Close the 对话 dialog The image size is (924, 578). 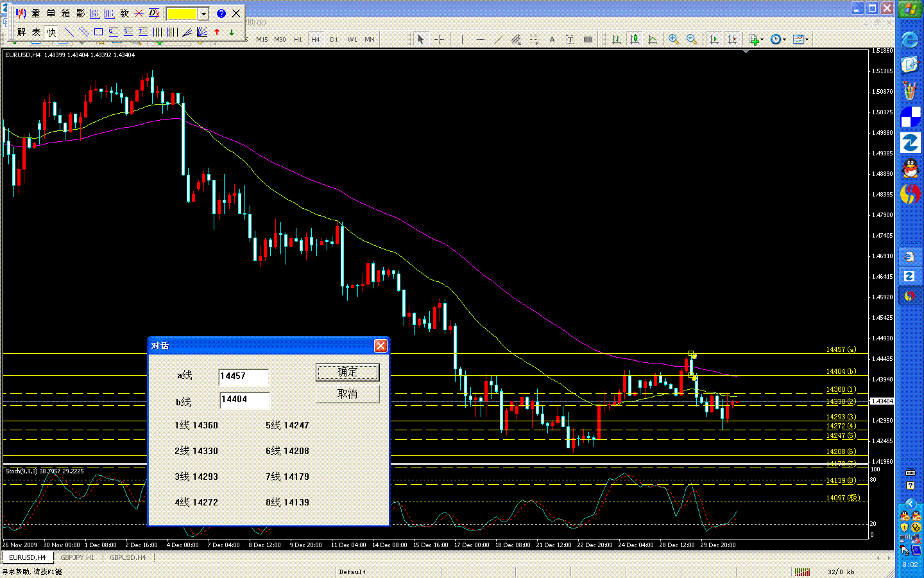tap(381, 346)
